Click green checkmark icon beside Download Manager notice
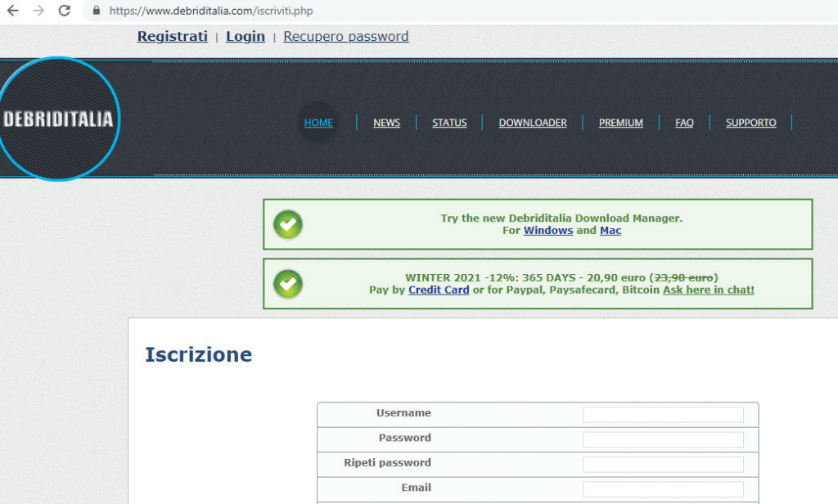Image resolution: width=838 pixels, height=504 pixels. pyautogui.click(x=288, y=224)
